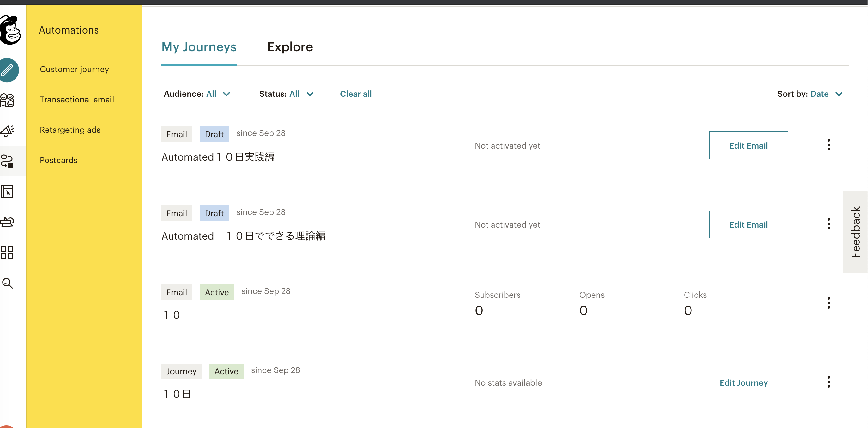Click the Opens stat label

(x=592, y=295)
